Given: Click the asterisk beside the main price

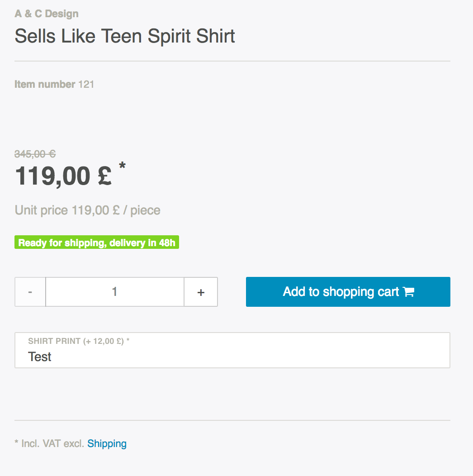Looking at the screenshot, I should pyautogui.click(x=122, y=166).
